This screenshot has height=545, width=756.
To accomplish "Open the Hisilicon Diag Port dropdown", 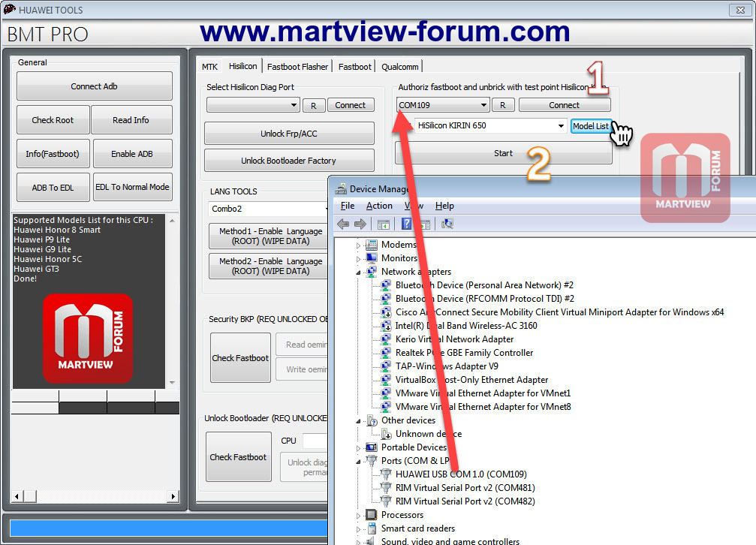I will tap(294, 104).
